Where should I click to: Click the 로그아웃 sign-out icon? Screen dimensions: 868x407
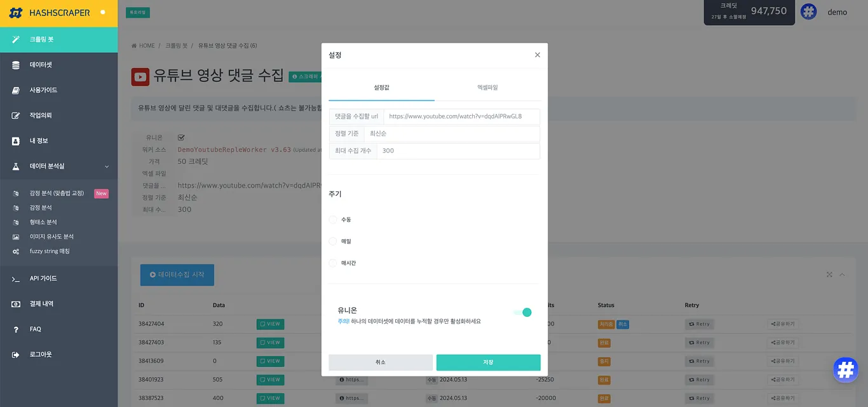pyautogui.click(x=16, y=355)
